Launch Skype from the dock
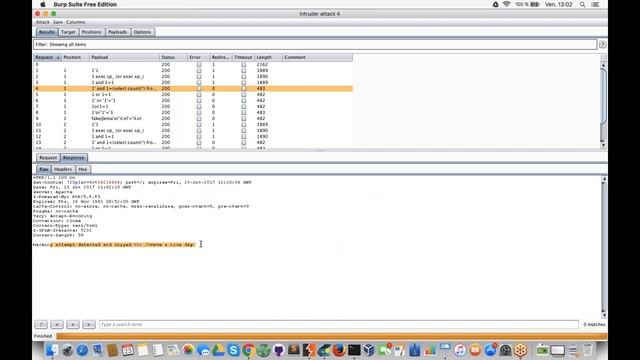The image size is (640, 360). point(233,350)
